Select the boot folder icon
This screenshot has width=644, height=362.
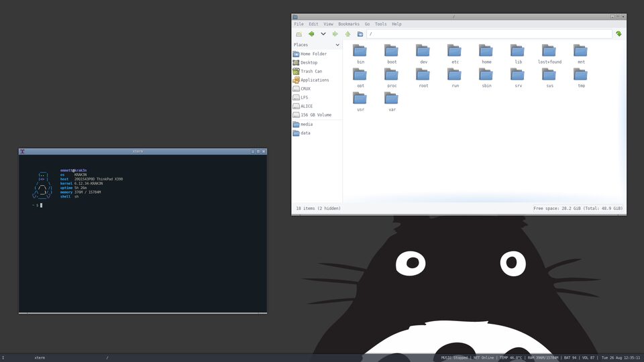tap(391, 50)
